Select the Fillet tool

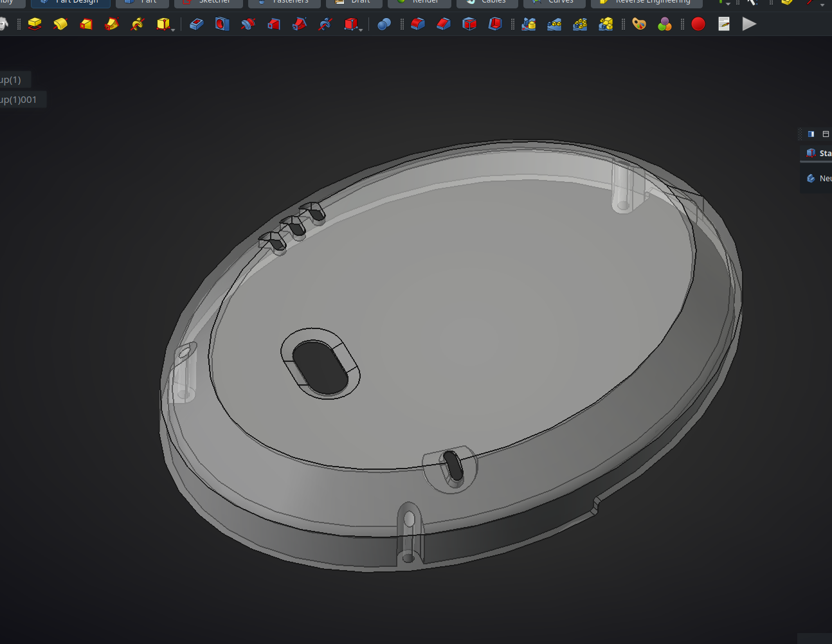pos(418,24)
